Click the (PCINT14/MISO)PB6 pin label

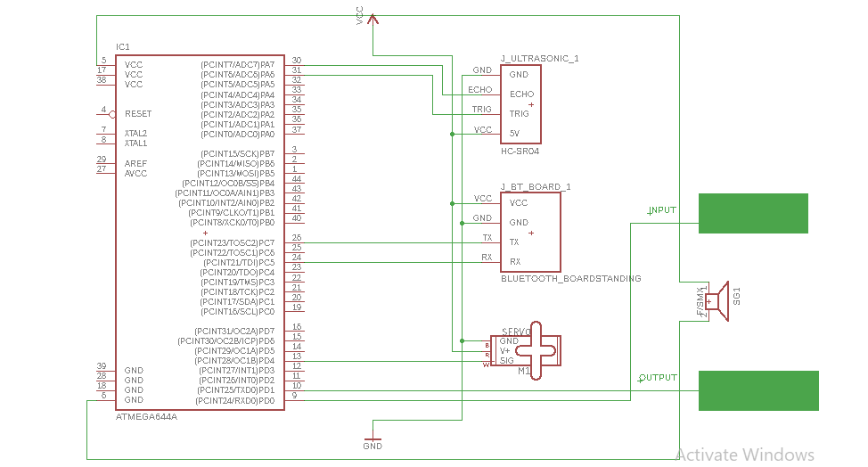point(236,164)
